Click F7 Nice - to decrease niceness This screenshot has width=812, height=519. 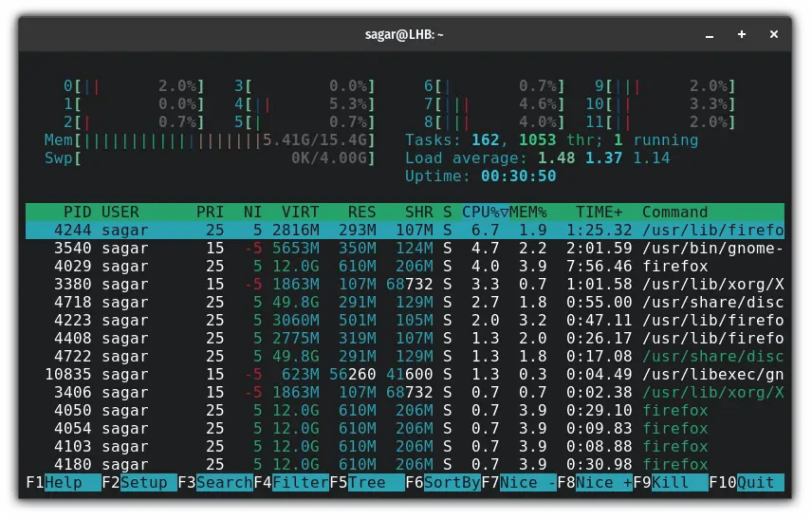pos(518,482)
